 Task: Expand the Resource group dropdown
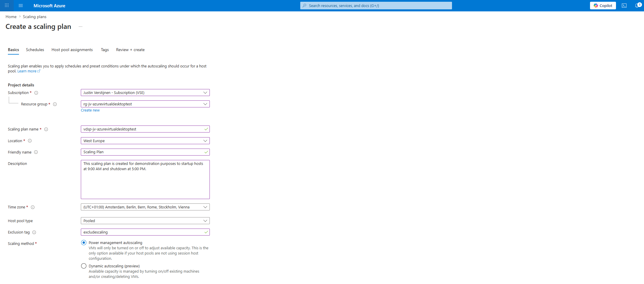click(145, 104)
